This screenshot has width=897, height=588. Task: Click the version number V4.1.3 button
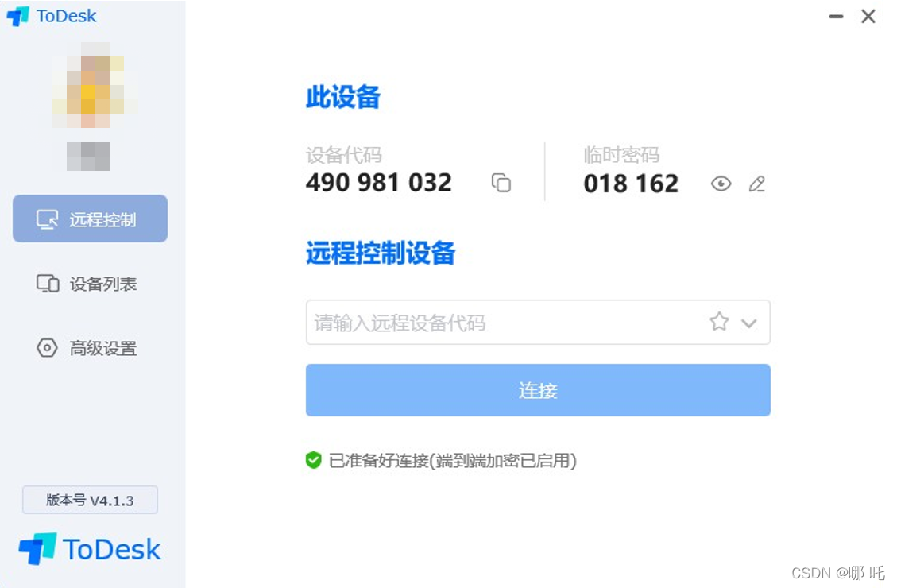pyautogui.click(x=90, y=500)
